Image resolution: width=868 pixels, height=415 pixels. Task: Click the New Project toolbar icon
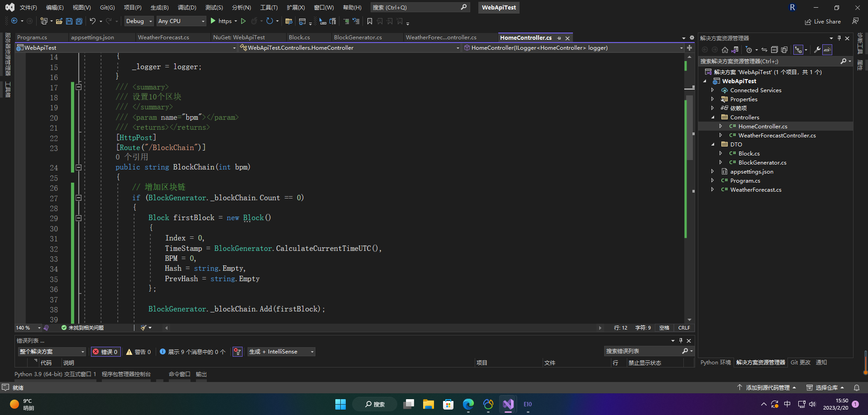44,21
